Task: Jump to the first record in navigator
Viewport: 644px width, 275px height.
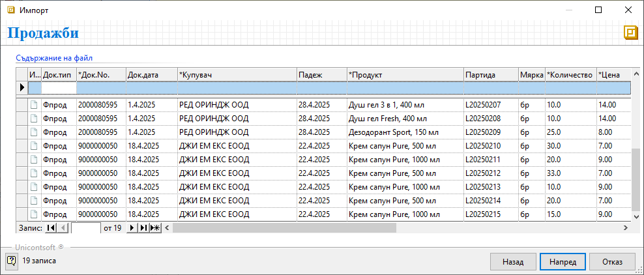Action: coord(50,228)
